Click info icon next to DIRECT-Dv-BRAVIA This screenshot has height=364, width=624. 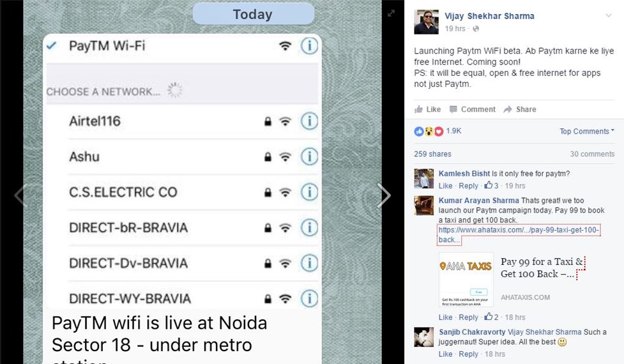coord(309,263)
